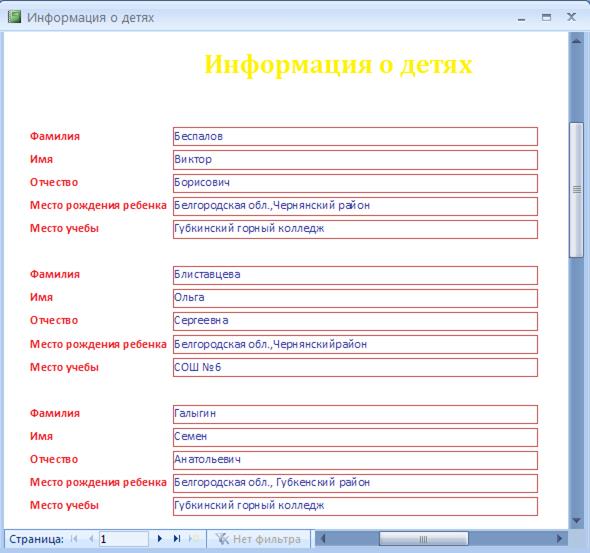Screen dimensions: 590x553
Task: Click the vertical scrollbar thumb
Action: 576,190
